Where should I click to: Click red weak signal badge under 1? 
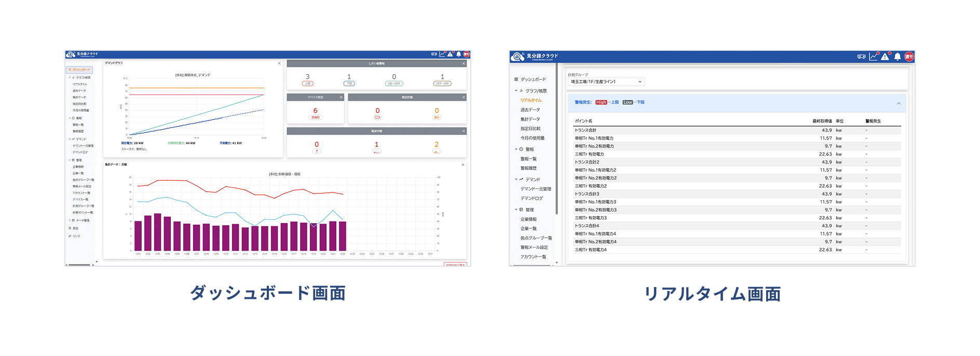[377, 151]
